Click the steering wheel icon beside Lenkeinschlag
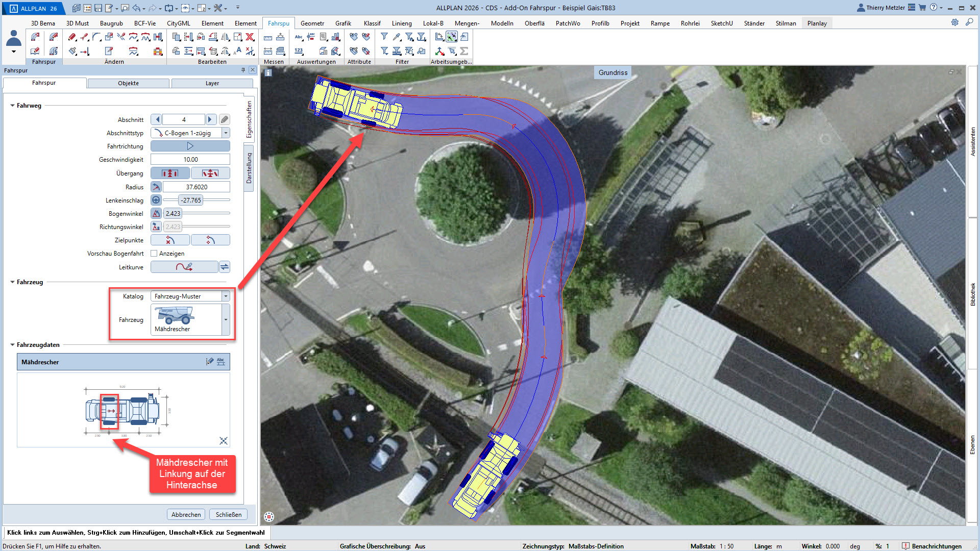Viewport: 980px width, 551px height. pos(156,200)
